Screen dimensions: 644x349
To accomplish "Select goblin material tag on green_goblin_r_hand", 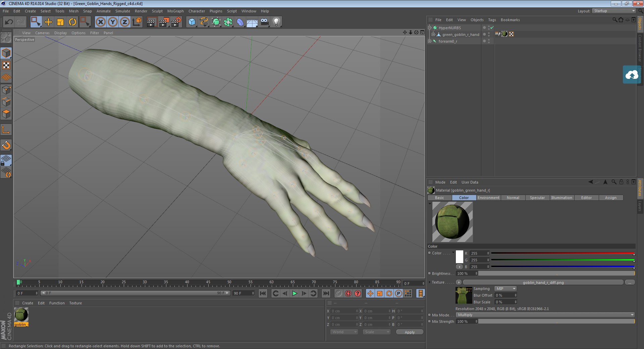I will click(504, 34).
